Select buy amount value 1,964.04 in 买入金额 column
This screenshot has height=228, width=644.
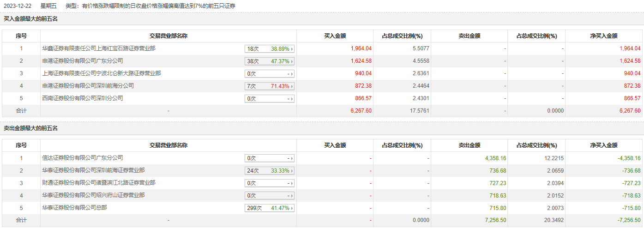(361, 48)
